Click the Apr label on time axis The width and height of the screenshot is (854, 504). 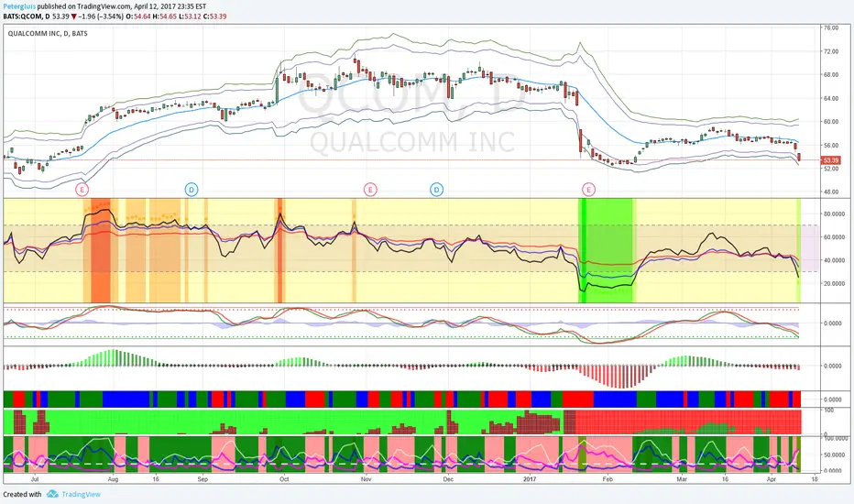tap(772, 479)
